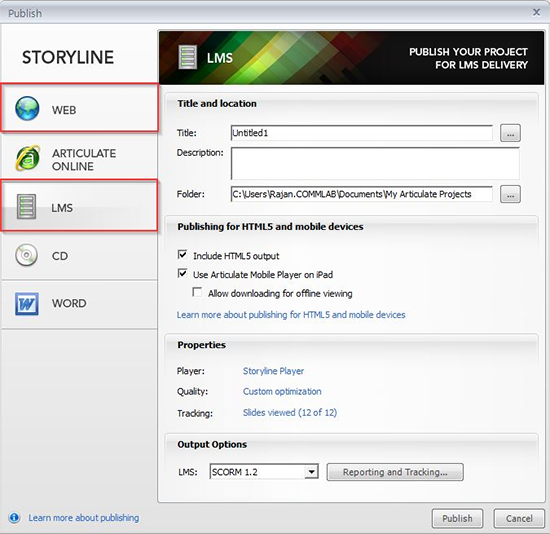Click into the Description text field

(x=375, y=163)
